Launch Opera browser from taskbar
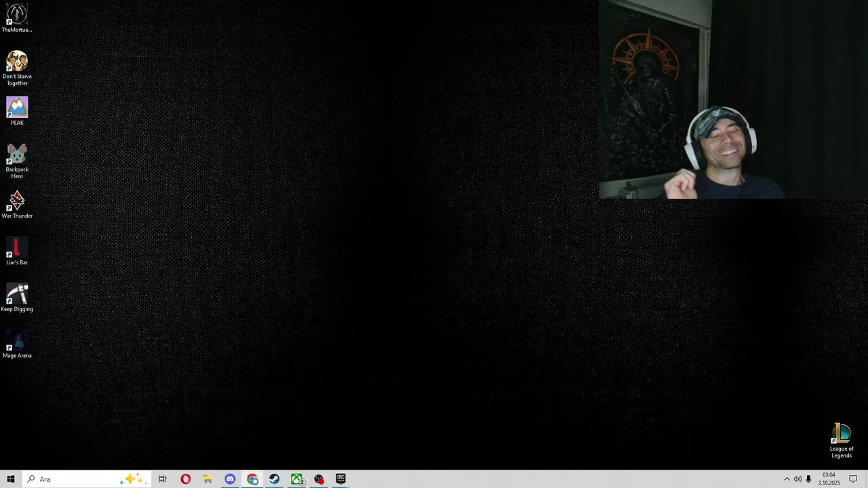Image resolution: width=868 pixels, height=488 pixels. pyautogui.click(x=185, y=479)
